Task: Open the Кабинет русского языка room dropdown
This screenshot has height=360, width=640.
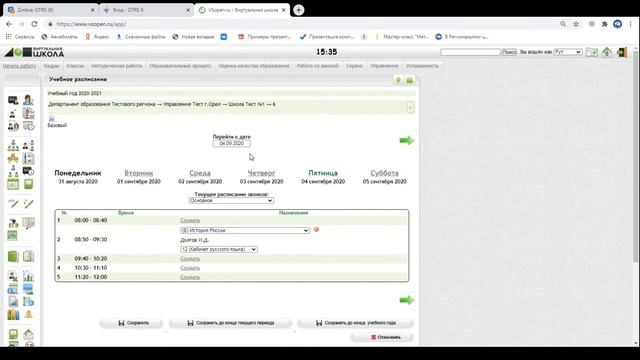Action: coord(218,249)
